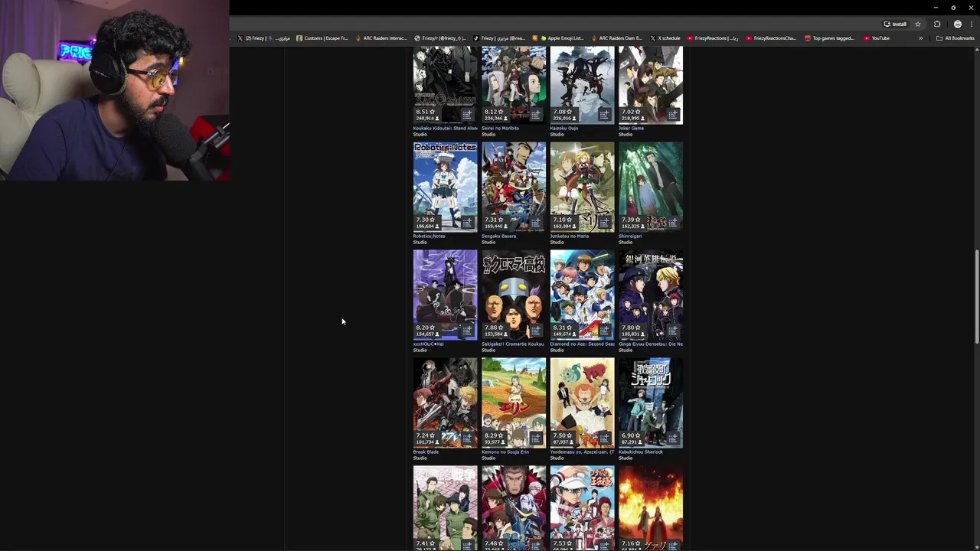
Task: Open the All Bookmarks folder
Action: point(955,38)
